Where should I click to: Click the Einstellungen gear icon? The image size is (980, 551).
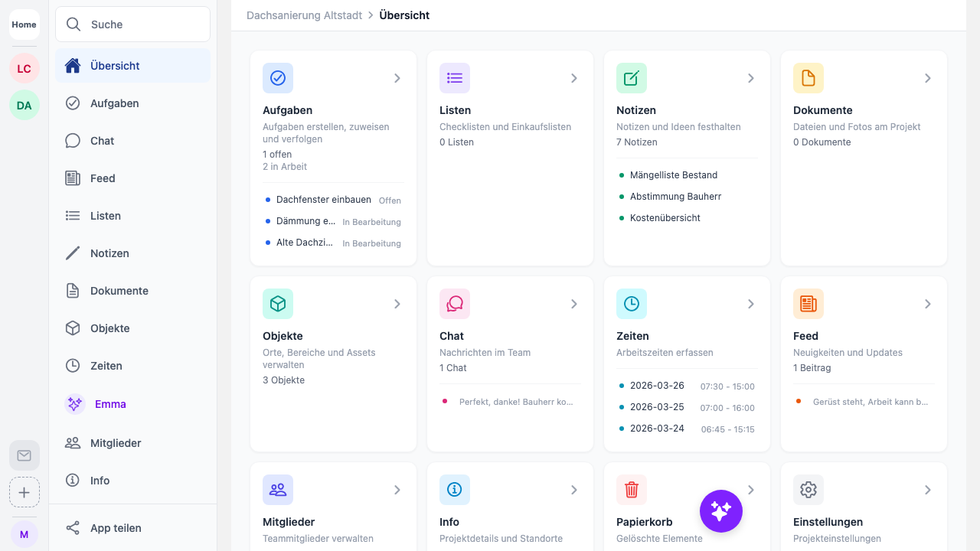[808, 490]
